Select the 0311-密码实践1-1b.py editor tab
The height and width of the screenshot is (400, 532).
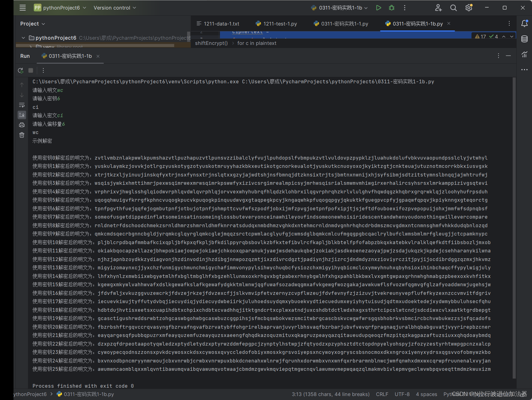[415, 24]
